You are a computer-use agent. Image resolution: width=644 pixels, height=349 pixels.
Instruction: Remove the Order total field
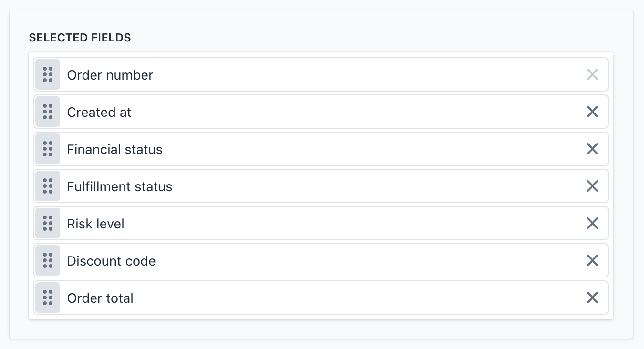[x=592, y=298]
